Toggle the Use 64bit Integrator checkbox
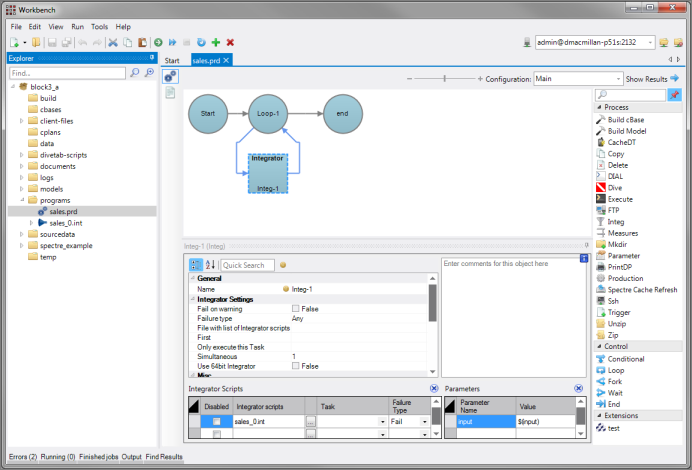The height and width of the screenshot is (470, 692). (x=296, y=366)
